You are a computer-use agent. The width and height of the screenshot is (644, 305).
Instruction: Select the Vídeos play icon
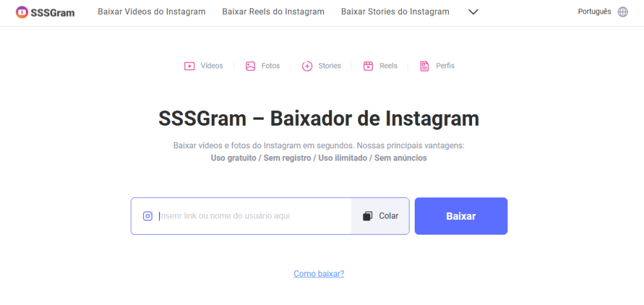(x=189, y=66)
